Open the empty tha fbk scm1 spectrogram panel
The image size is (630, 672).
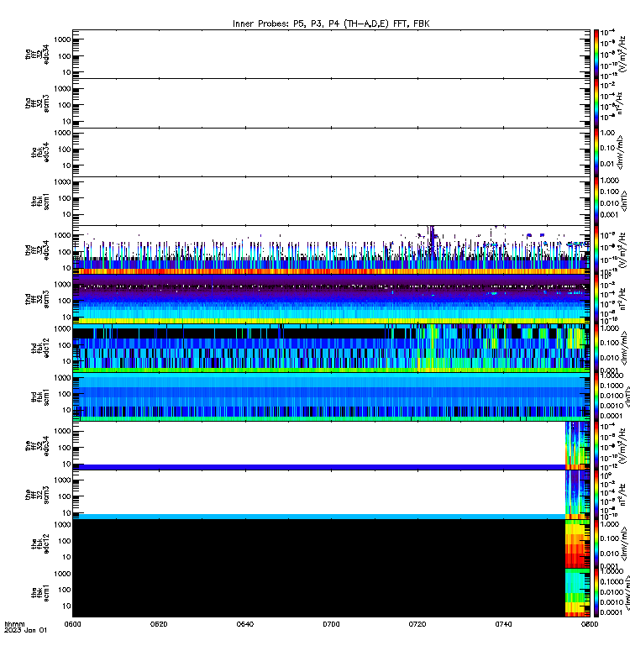click(x=331, y=201)
